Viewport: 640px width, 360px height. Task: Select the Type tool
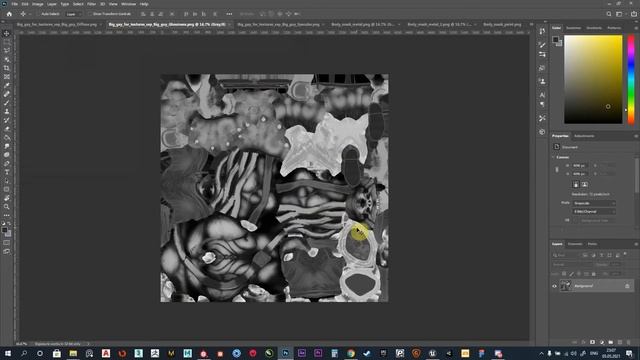coord(7,172)
